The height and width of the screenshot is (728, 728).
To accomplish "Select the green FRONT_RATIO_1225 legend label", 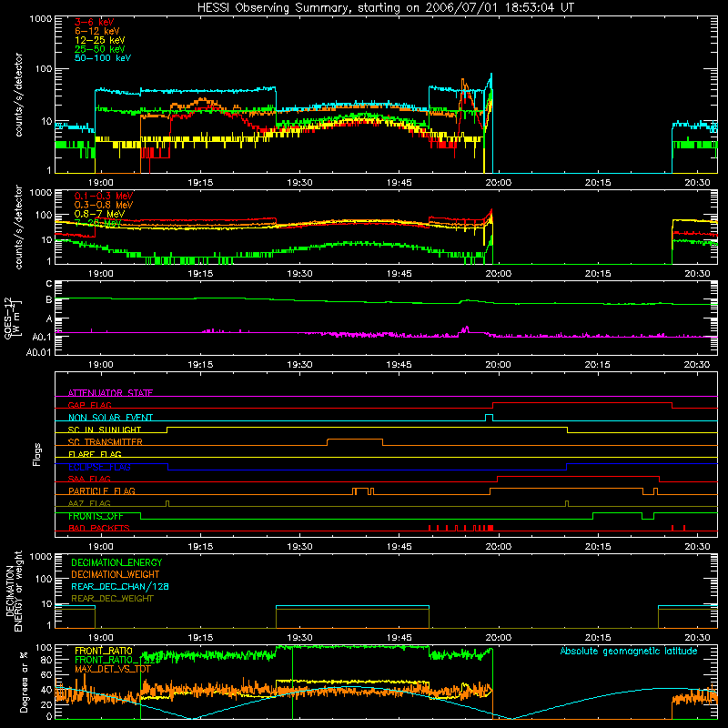I will point(117,660).
